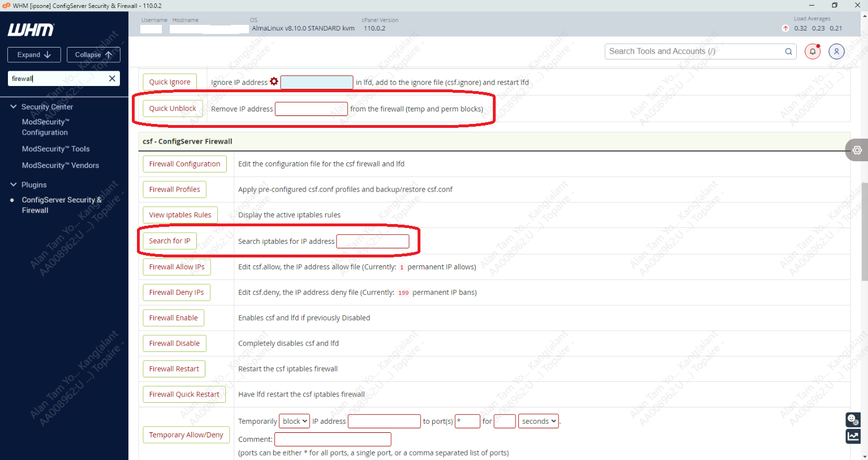Open the seconds time unit dropdown
Image resolution: width=868 pixels, height=460 pixels.
coord(539,421)
